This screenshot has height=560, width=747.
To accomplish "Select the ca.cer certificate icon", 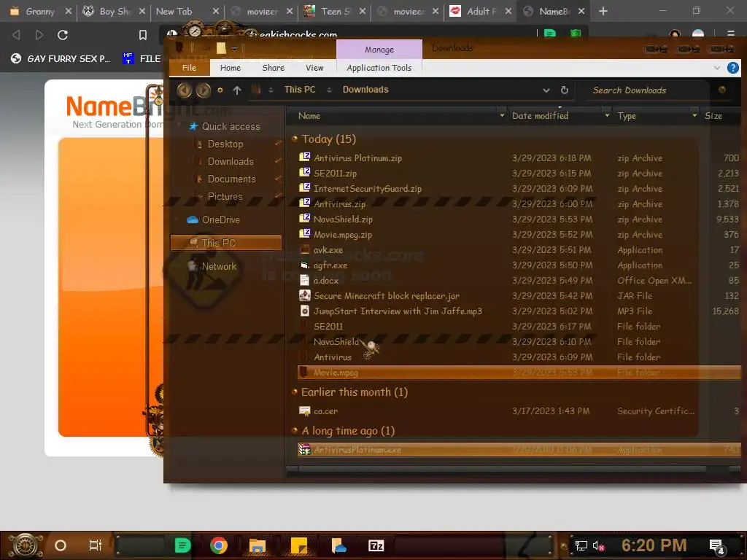I will (304, 411).
